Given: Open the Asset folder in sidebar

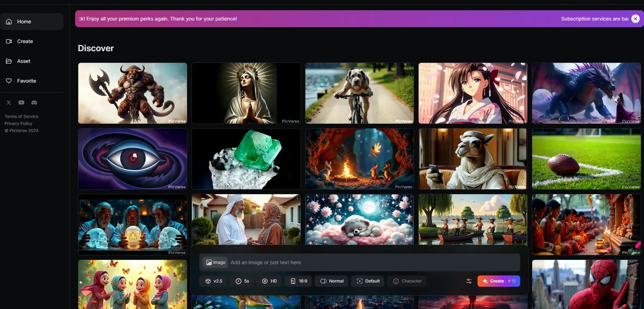Looking at the screenshot, I should click(x=24, y=61).
